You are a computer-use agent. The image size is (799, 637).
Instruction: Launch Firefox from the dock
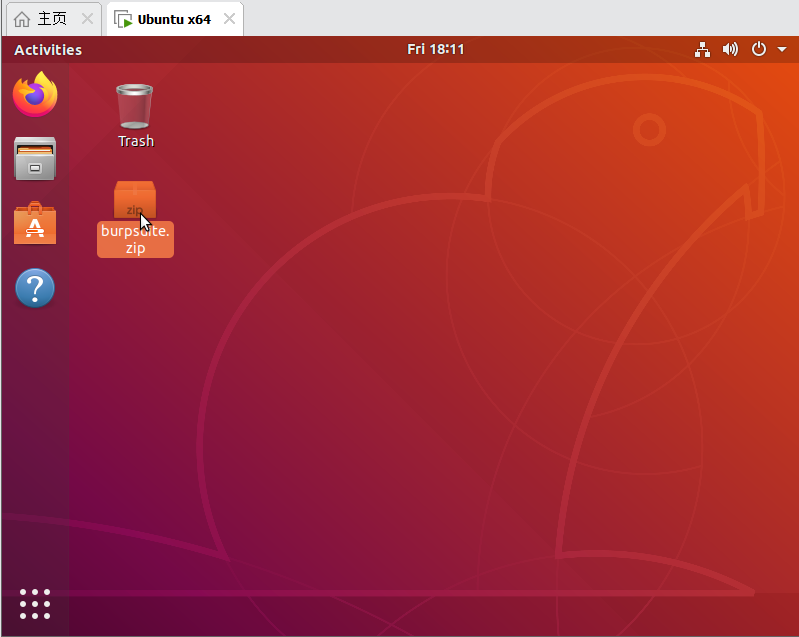click(x=35, y=94)
